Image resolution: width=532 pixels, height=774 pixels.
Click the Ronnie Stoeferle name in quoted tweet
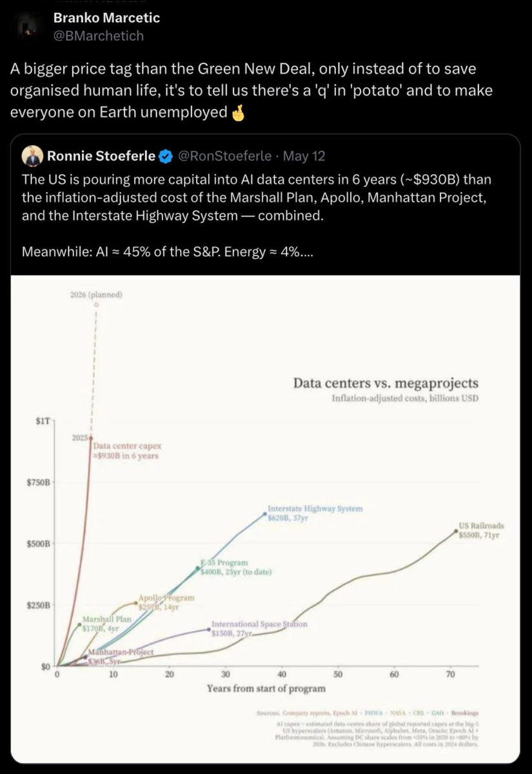101,155
